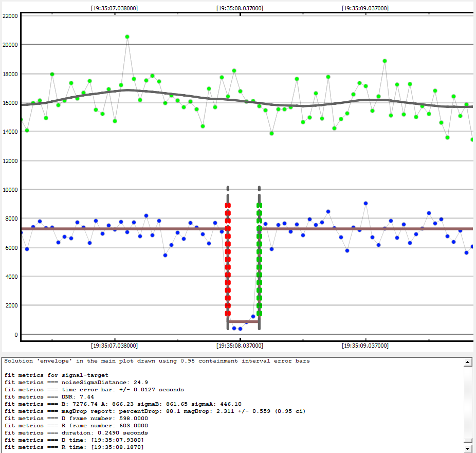Viewport: 476px width, 453px height.
Task: Click the short brown event-bottom line between D and R
Action: 244,321
